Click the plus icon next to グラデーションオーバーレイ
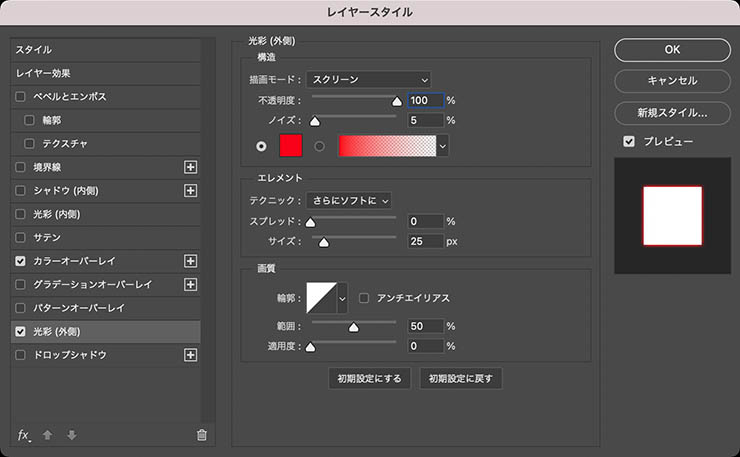740x457 pixels. (191, 285)
